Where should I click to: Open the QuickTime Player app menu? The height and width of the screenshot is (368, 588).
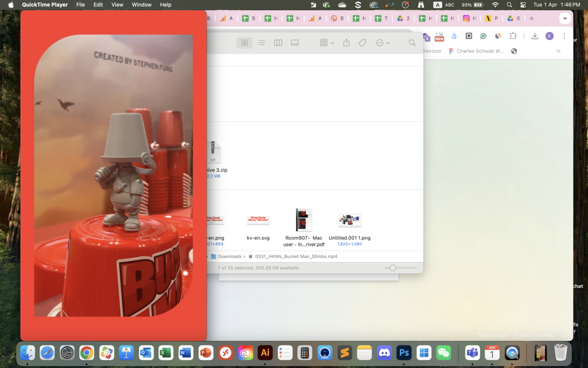pyautogui.click(x=45, y=4)
